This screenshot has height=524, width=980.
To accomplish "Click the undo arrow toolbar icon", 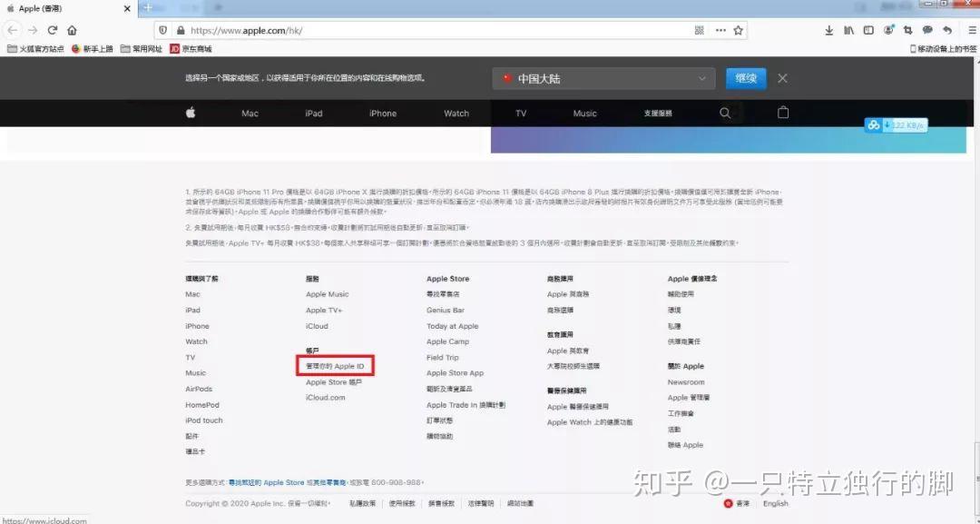I will click(947, 30).
